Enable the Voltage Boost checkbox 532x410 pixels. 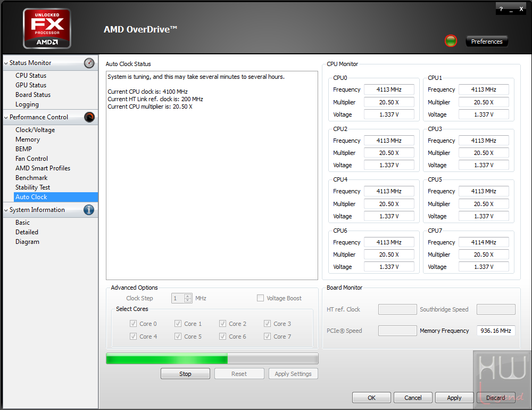tap(260, 298)
